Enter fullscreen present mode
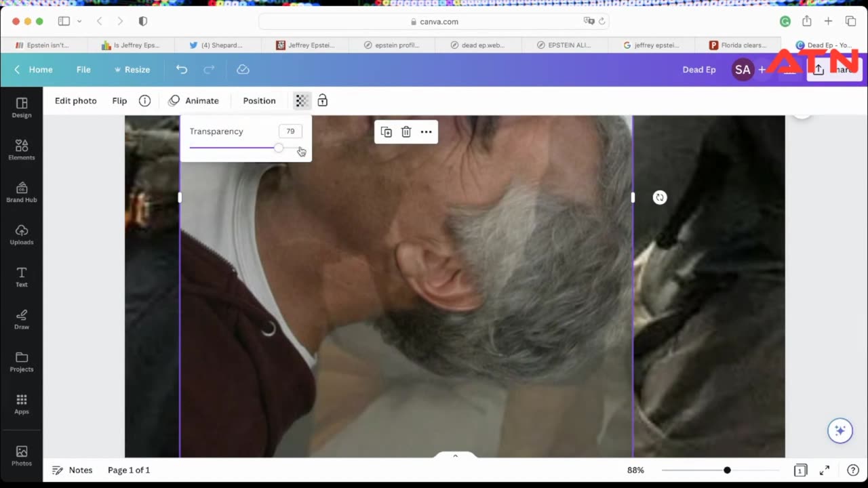 click(825, 470)
